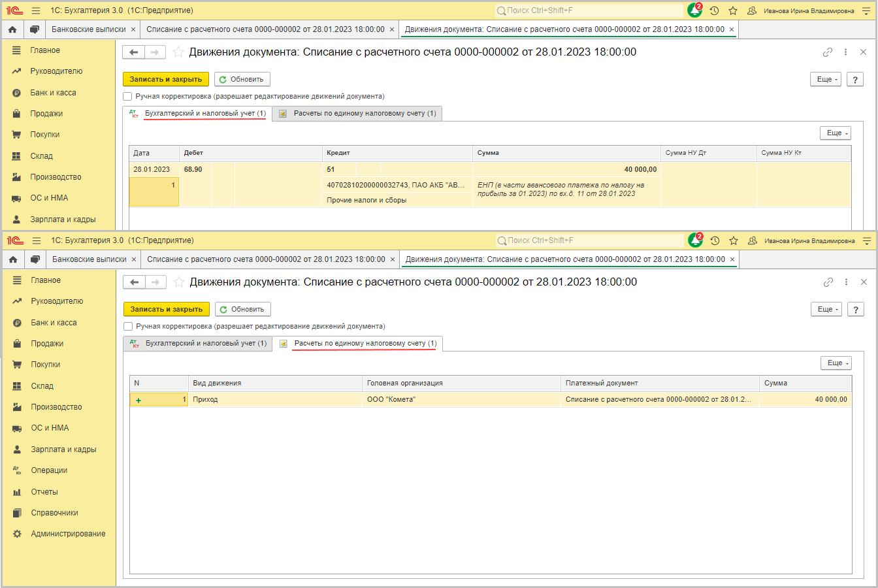Image resolution: width=878 pixels, height=588 pixels.
Task: Open the hamburger main menu in upper window
Action: (35, 10)
